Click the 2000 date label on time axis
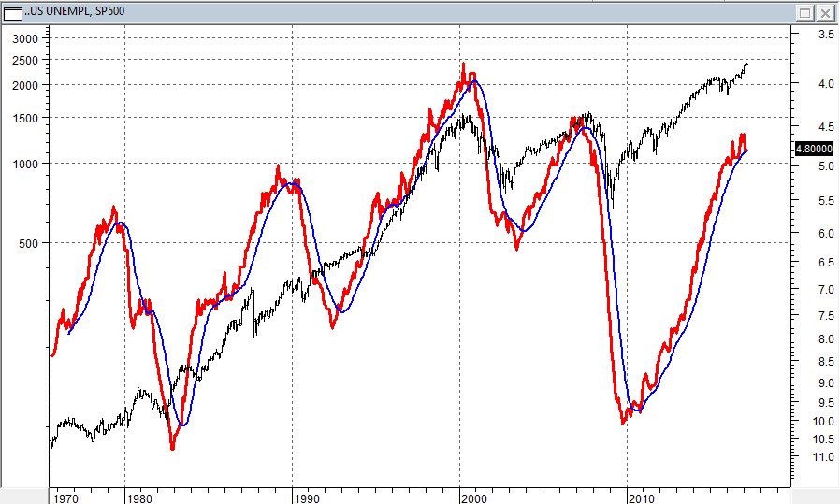 [474, 498]
